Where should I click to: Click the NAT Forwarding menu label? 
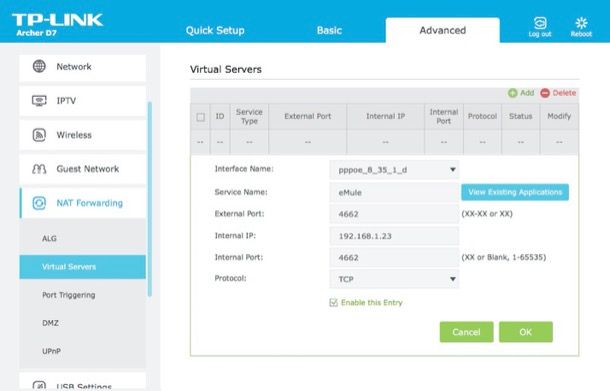click(x=89, y=203)
